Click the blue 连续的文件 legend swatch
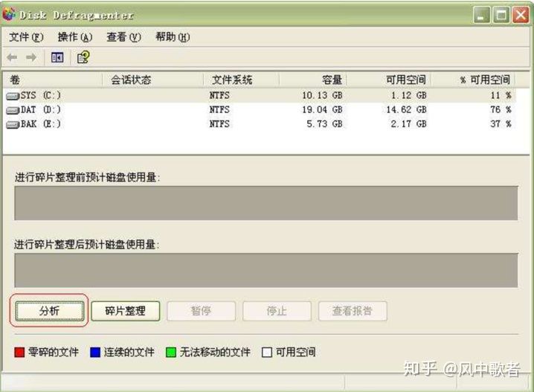 (95, 352)
